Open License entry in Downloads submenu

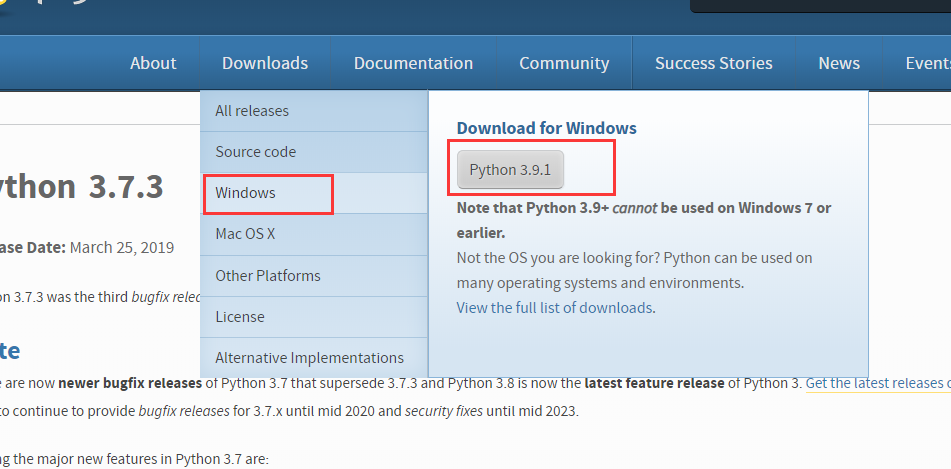[314, 317]
